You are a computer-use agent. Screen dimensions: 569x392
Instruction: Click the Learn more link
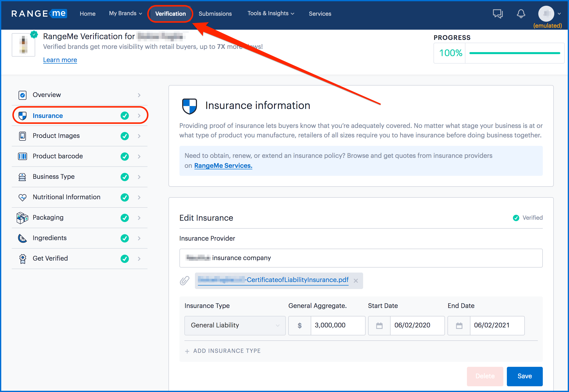point(60,60)
